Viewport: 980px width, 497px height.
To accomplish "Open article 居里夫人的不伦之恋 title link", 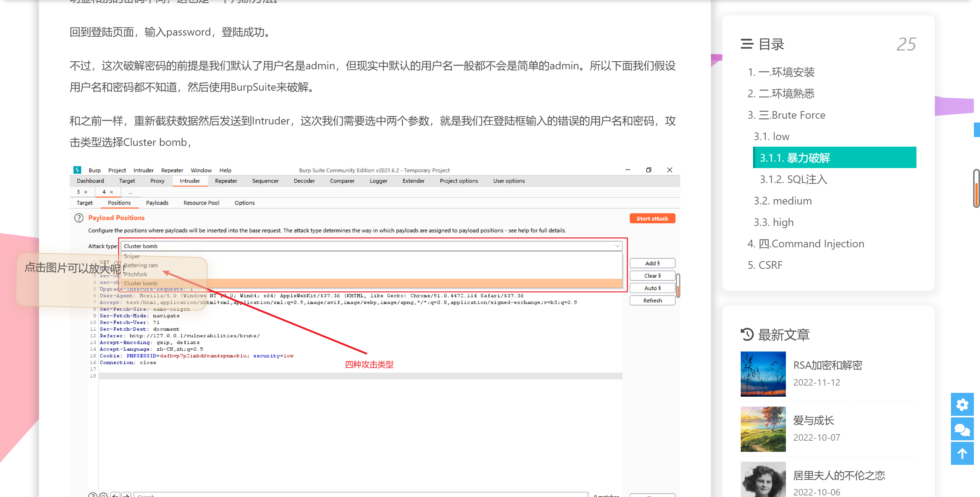I will (839, 476).
